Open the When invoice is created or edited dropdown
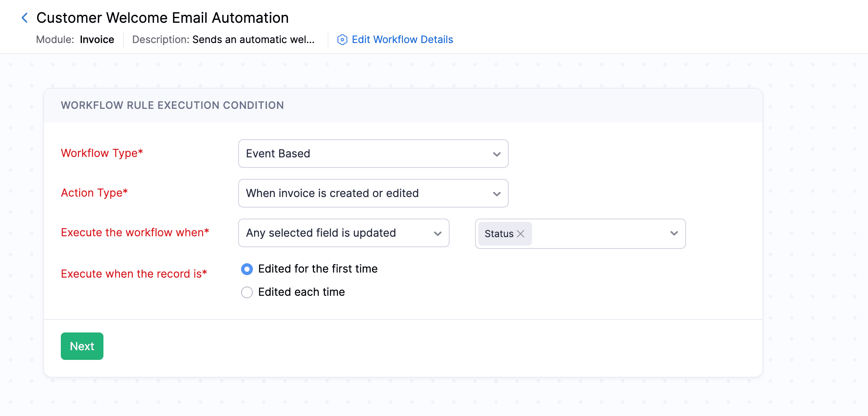The image size is (868, 416). pyautogui.click(x=373, y=193)
